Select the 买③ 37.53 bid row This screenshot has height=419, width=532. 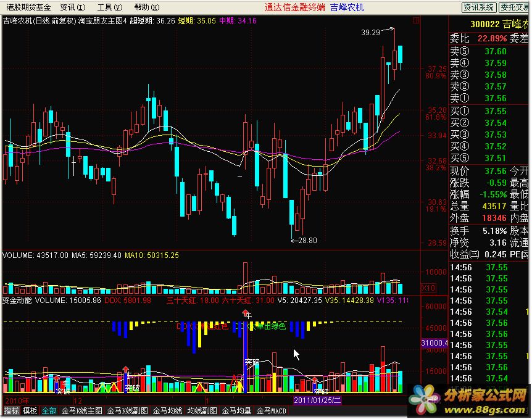tap(489, 135)
